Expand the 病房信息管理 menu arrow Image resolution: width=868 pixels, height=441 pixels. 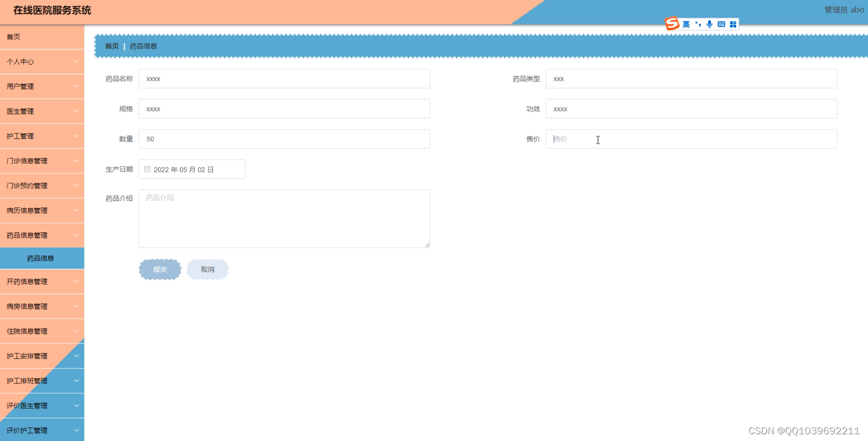coord(76,306)
